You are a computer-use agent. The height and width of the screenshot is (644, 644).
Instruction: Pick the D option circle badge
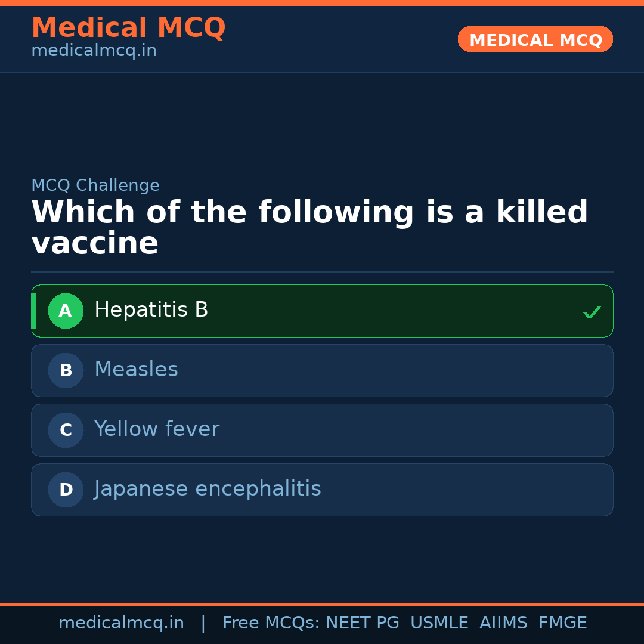point(66,490)
